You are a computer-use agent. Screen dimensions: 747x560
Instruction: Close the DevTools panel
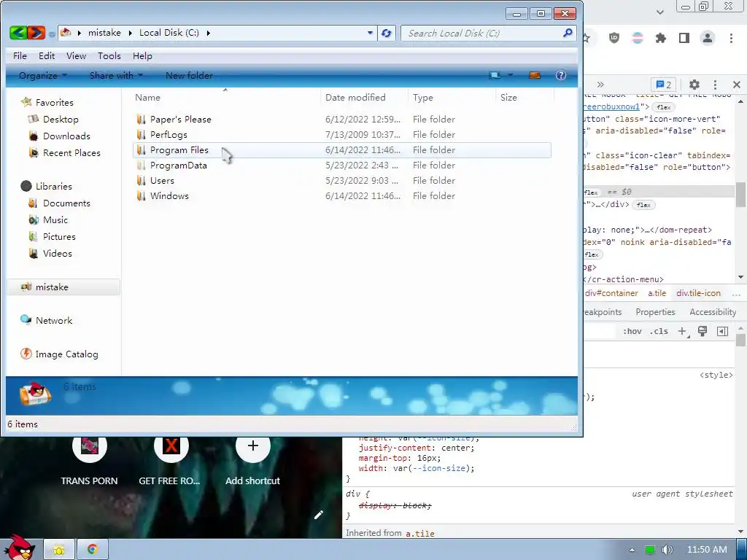click(x=737, y=85)
